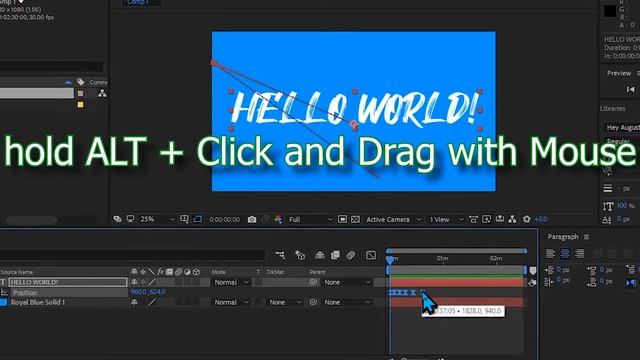Toggle mask and shape path visibility
Screen dimensions: 640x360
[198, 219]
